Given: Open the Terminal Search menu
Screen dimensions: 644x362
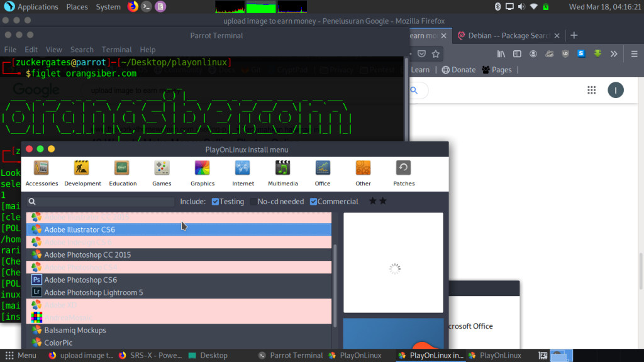Looking at the screenshot, I should point(82,50).
